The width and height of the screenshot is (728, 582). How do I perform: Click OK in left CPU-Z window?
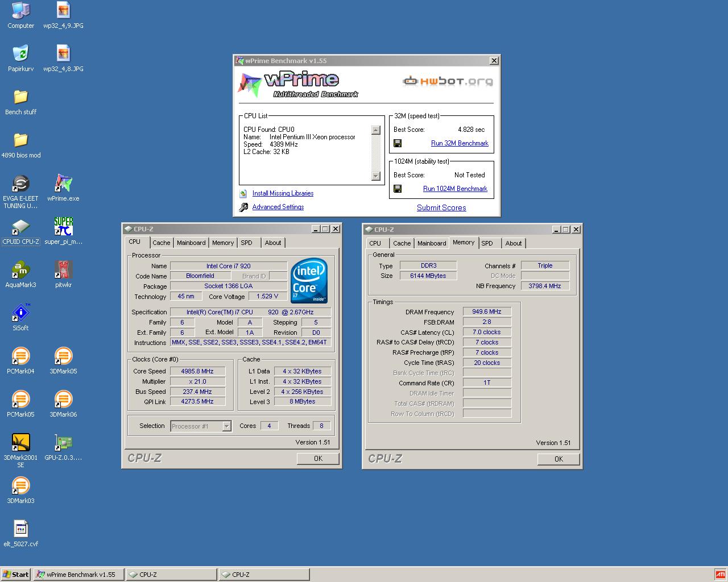(x=318, y=459)
